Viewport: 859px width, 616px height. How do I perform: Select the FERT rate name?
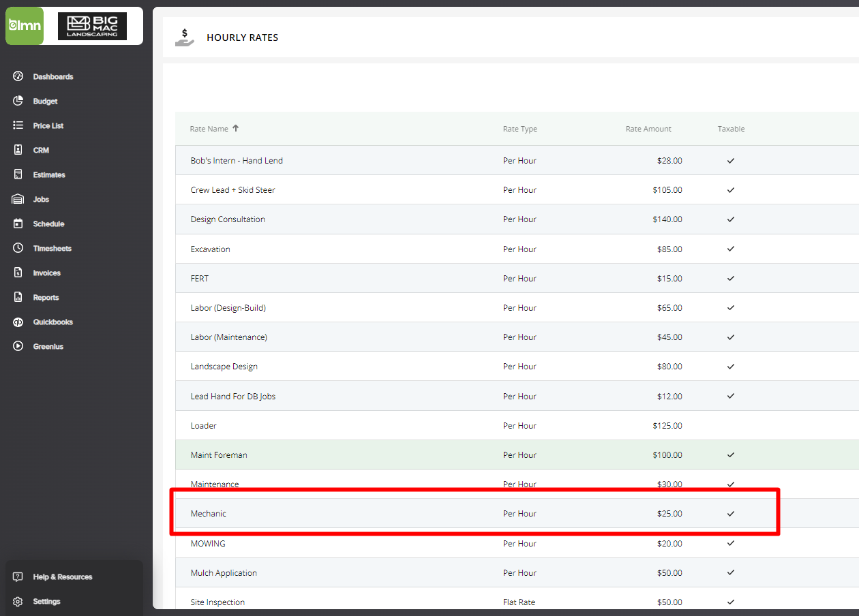[200, 279]
